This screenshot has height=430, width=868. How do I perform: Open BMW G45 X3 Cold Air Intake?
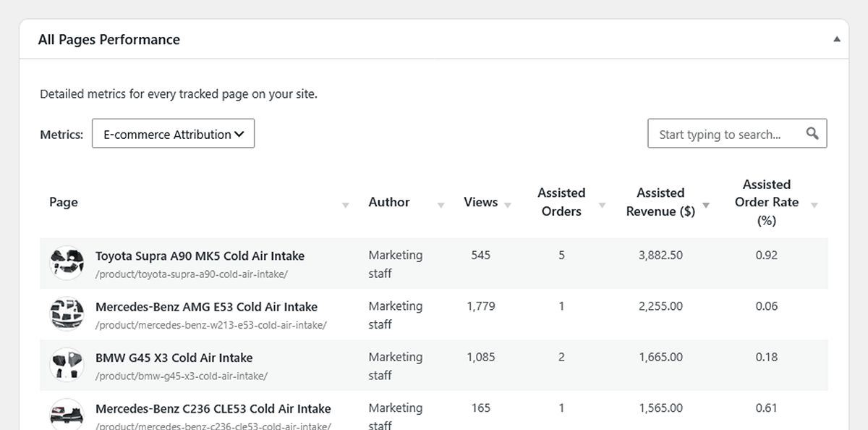tap(174, 358)
